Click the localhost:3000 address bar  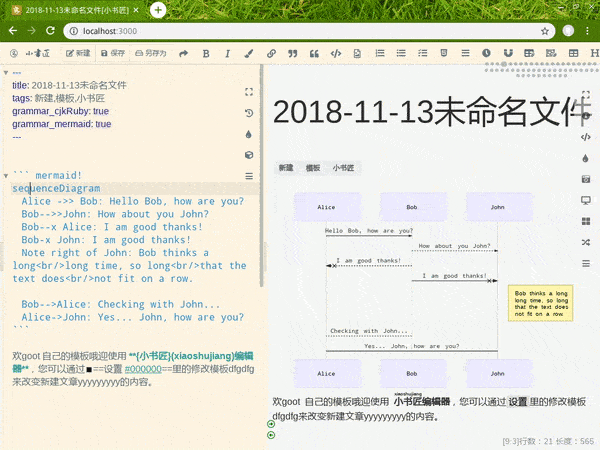[x=309, y=31]
